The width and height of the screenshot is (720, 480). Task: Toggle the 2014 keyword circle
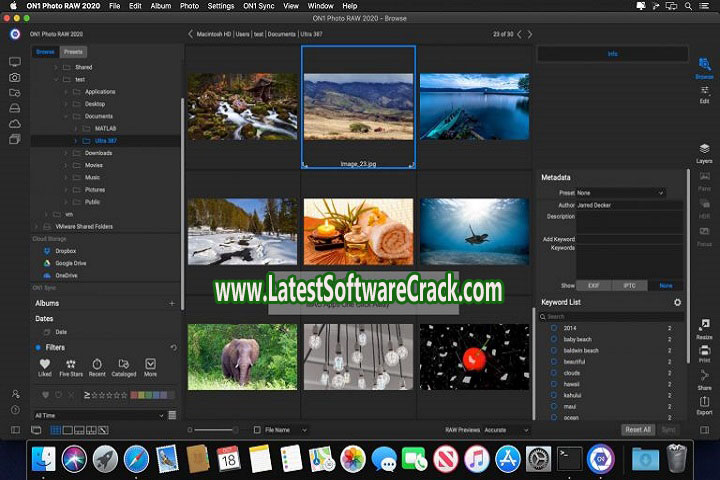pos(554,327)
